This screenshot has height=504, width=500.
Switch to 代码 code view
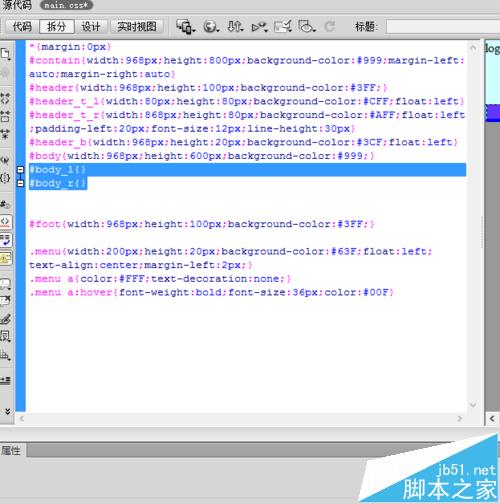click(x=22, y=26)
